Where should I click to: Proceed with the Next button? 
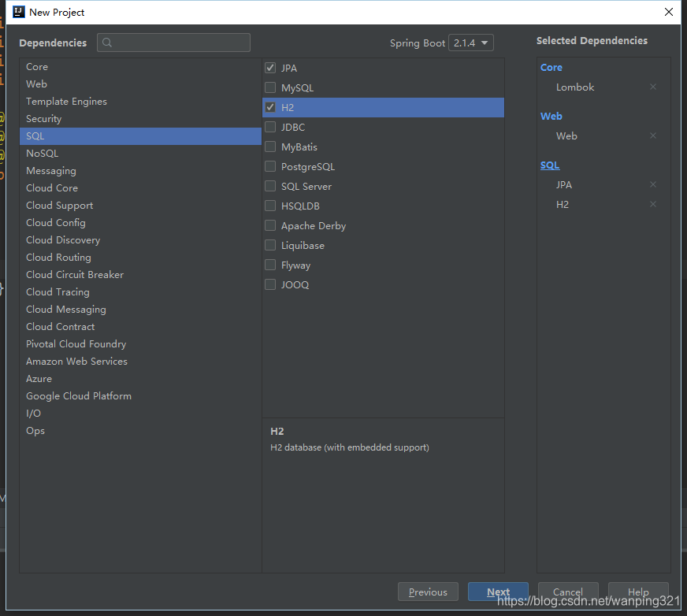[x=498, y=592]
